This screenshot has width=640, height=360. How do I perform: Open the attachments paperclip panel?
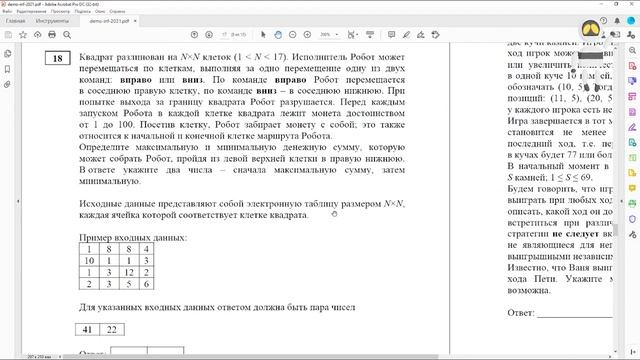tap(7, 85)
